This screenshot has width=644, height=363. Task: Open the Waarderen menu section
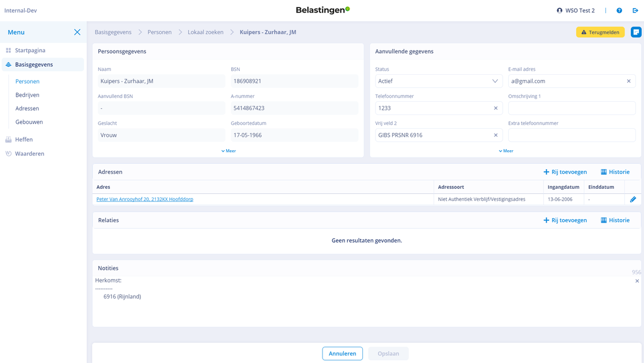pyautogui.click(x=29, y=154)
